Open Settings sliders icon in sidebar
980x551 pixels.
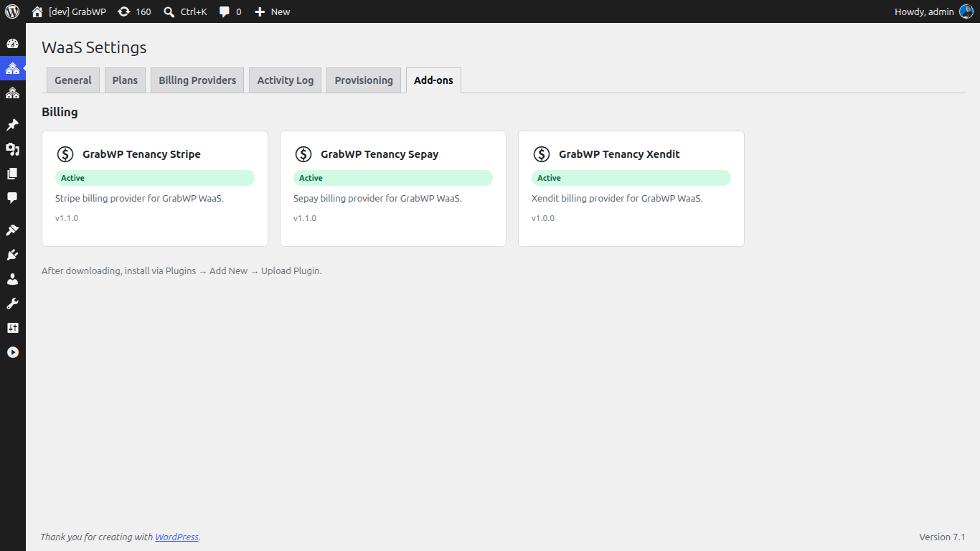(x=12, y=328)
